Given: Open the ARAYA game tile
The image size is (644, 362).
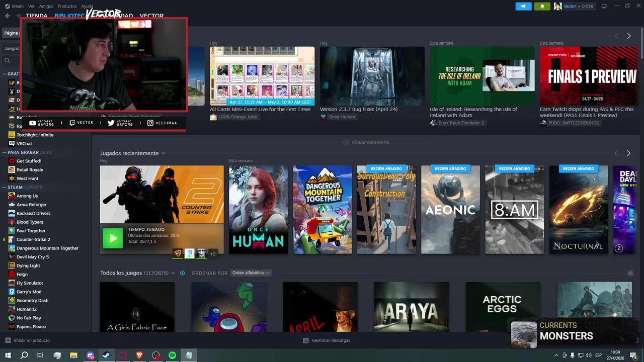Looking at the screenshot, I should click(412, 307).
